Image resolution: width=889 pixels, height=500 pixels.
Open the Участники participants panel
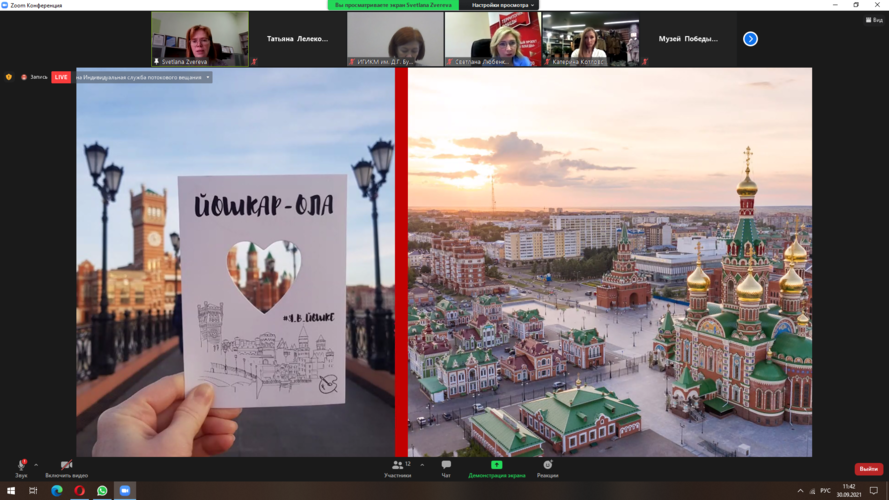[x=398, y=466]
